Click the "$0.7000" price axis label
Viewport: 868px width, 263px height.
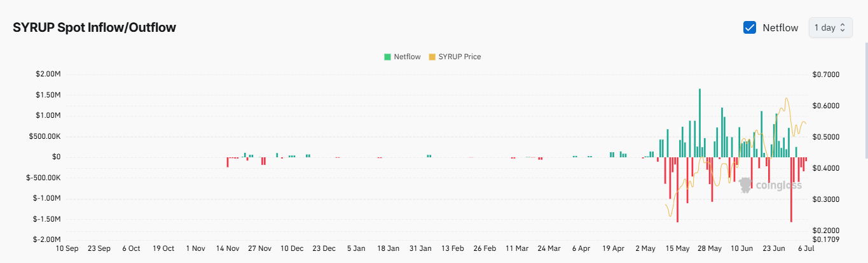click(x=826, y=75)
